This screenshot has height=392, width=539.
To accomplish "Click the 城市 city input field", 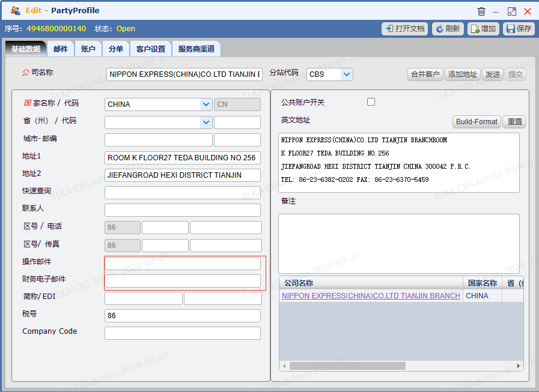I will pos(159,140).
